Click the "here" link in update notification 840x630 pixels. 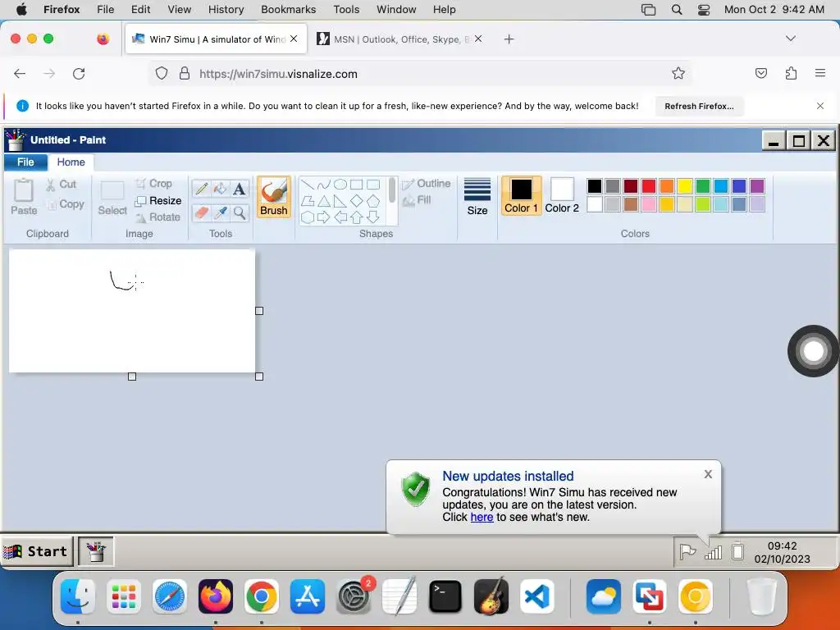[482, 517]
